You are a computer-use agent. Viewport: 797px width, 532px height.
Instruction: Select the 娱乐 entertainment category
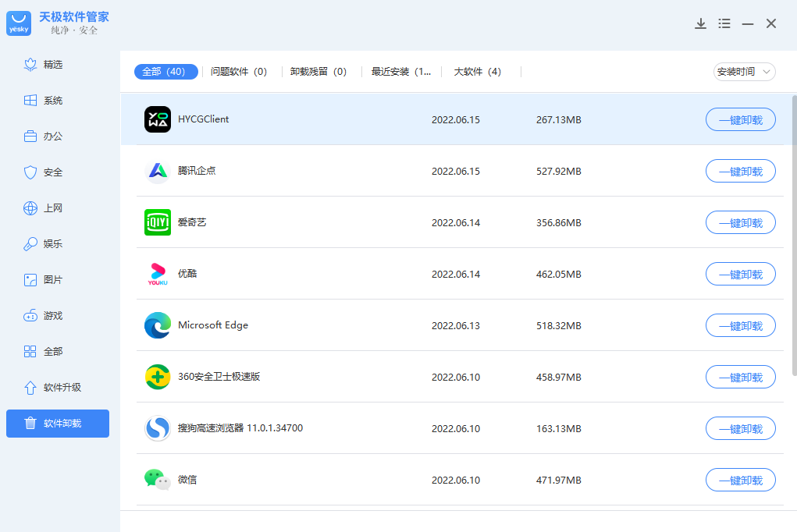click(43, 244)
